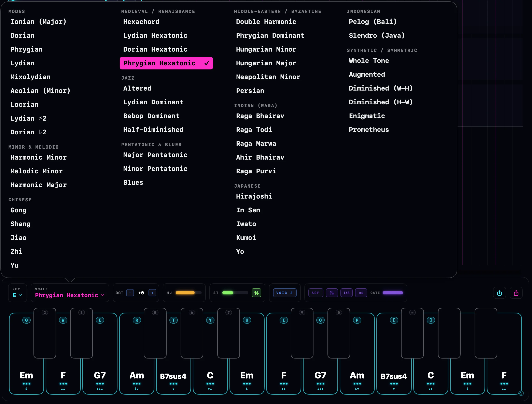The width and height of the screenshot is (532, 404).
Task: Click the black key labeled 2
Action: tap(45, 333)
